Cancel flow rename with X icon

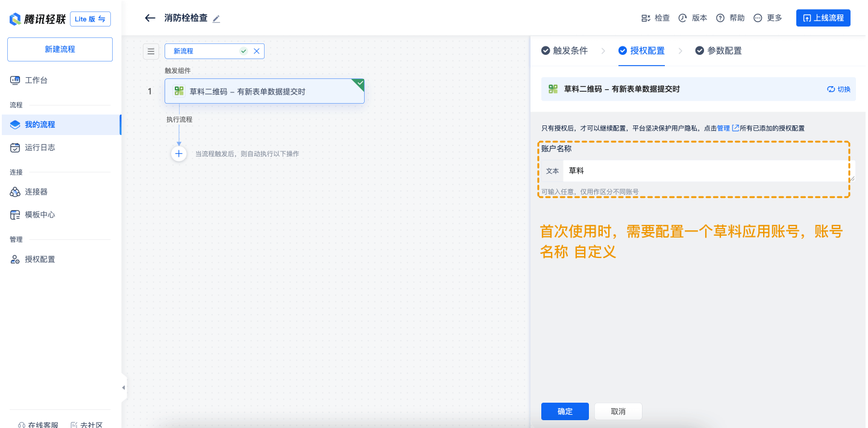(x=257, y=51)
